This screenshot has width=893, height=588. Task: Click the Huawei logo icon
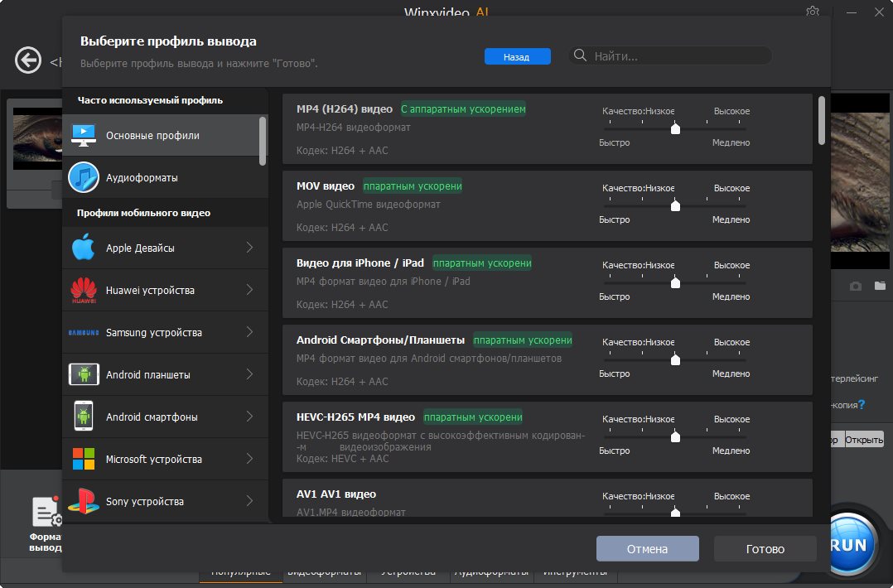pos(84,290)
